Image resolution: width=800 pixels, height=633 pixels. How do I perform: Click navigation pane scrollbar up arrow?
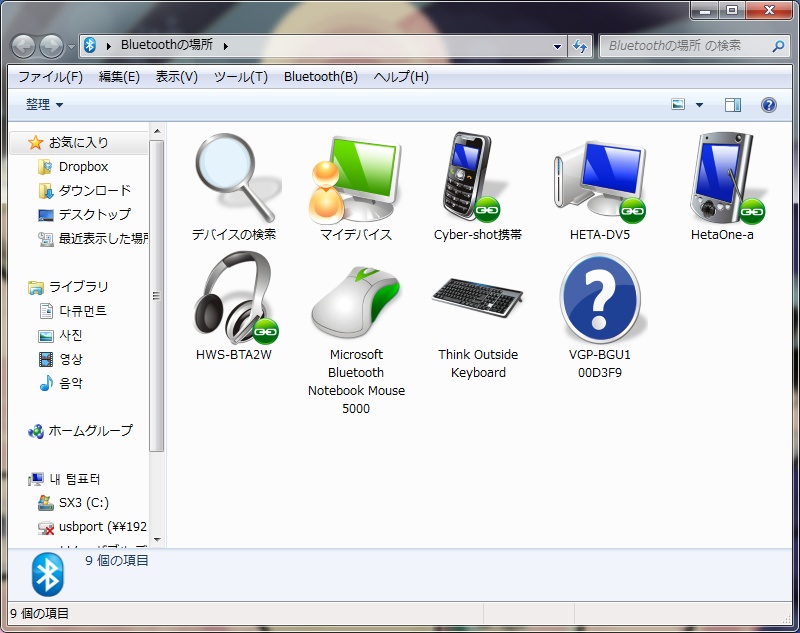[x=157, y=132]
